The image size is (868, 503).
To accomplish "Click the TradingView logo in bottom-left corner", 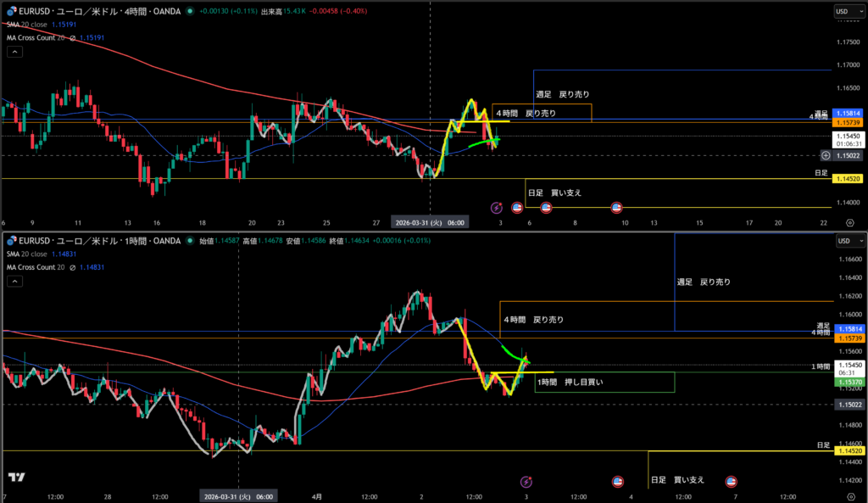I will click(14, 478).
